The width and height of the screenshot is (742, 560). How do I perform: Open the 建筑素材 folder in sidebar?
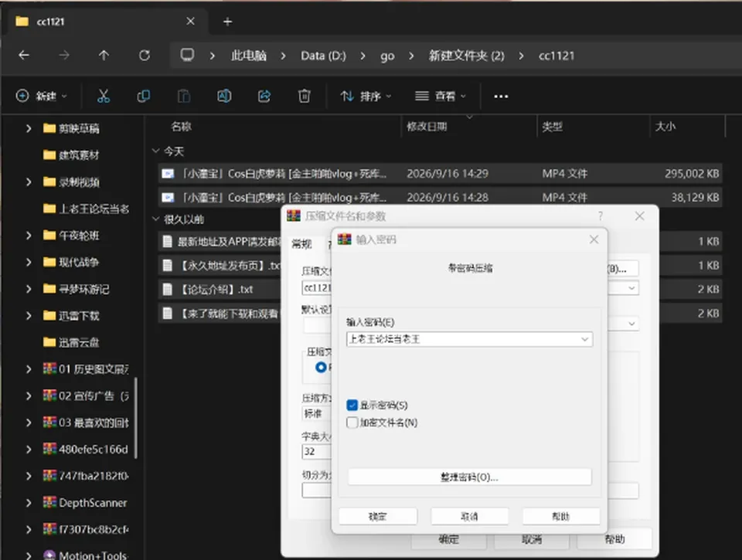click(x=71, y=155)
